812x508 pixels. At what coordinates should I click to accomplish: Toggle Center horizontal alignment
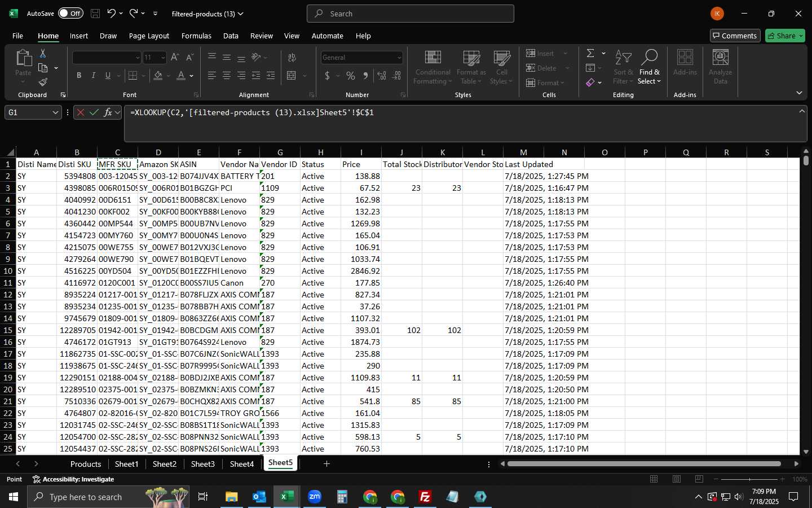(x=227, y=75)
